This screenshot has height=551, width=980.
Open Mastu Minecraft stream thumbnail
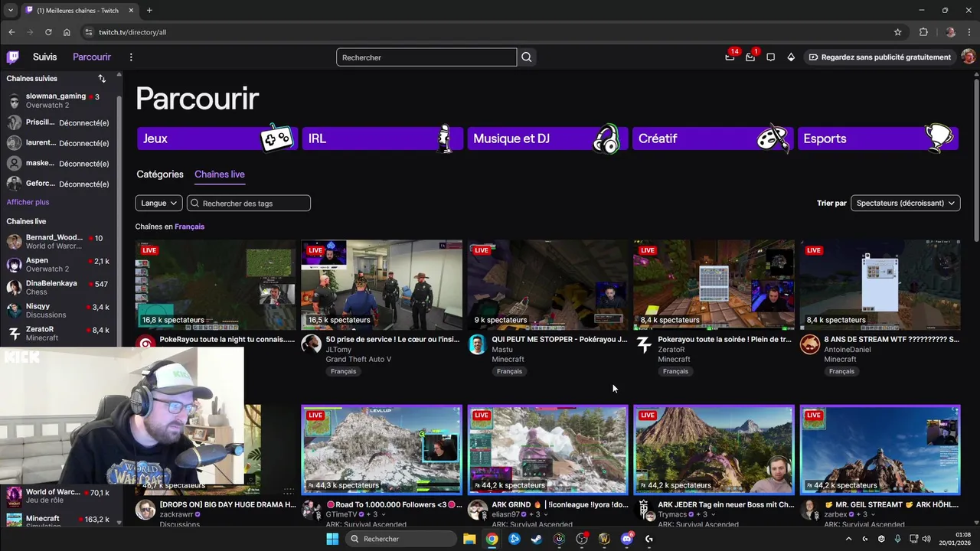point(547,285)
